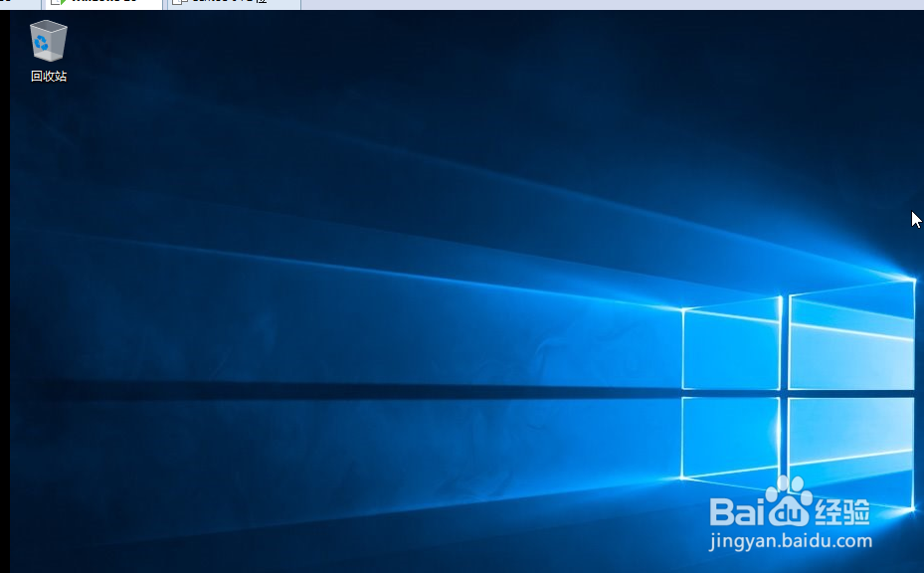The image size is (924, 573).
Task: Click the 回收站 label text
Action: click(x=49, y=76)
